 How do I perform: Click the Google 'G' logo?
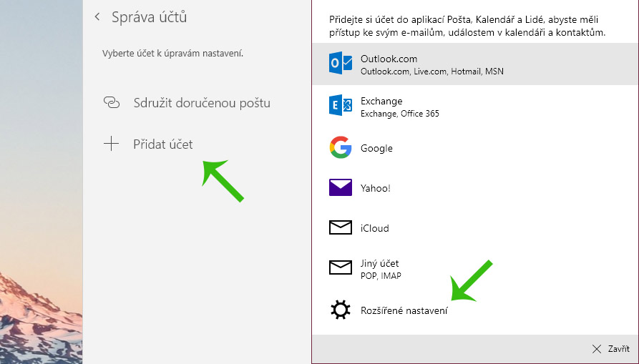tap(341, 148)
